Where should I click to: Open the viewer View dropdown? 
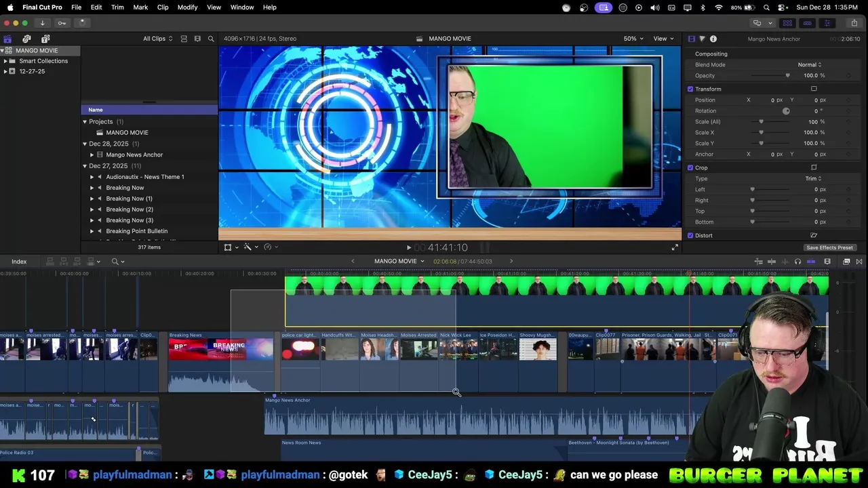click(x=663, y=39)
